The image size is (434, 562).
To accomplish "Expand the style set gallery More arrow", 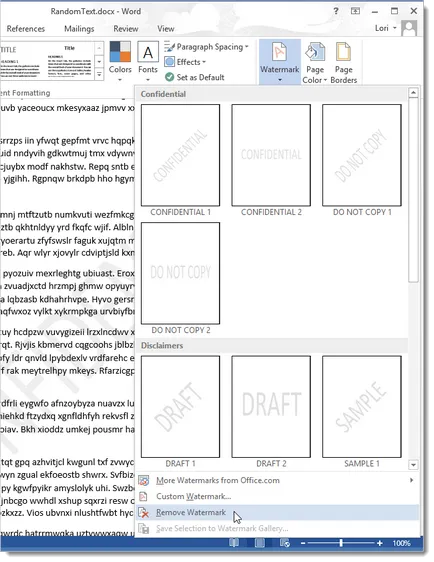I will tap(99, 74).
